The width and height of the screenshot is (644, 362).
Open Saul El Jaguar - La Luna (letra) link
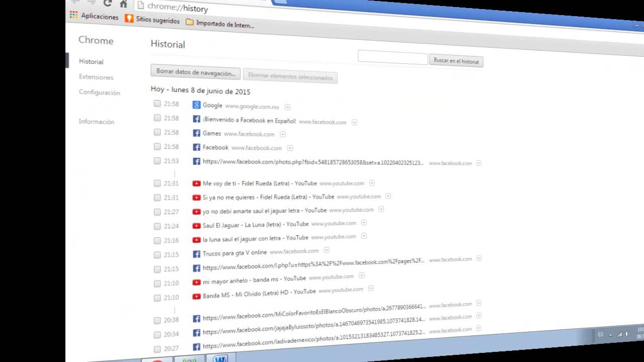[x=256, y=225]
